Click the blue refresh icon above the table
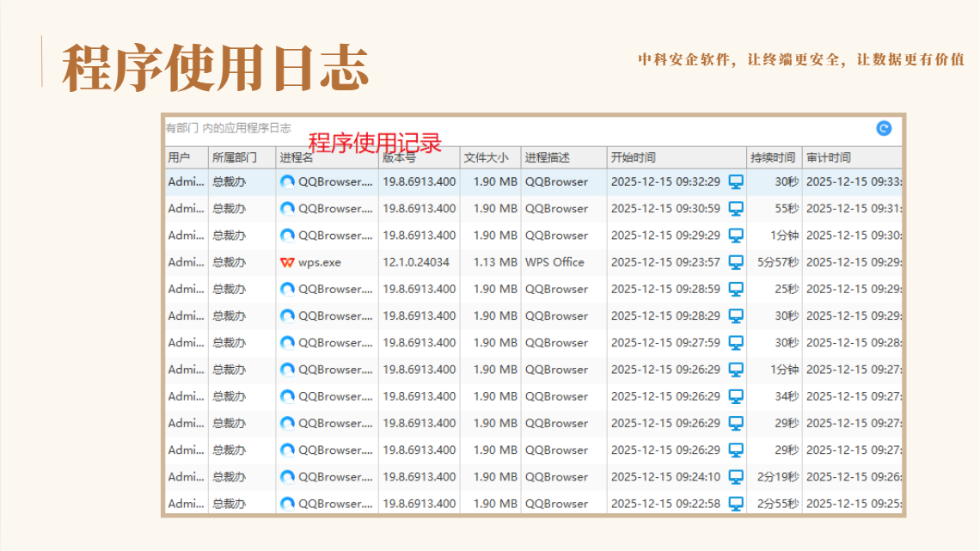This screenshot has width=980, height=551. coord(883,128)
